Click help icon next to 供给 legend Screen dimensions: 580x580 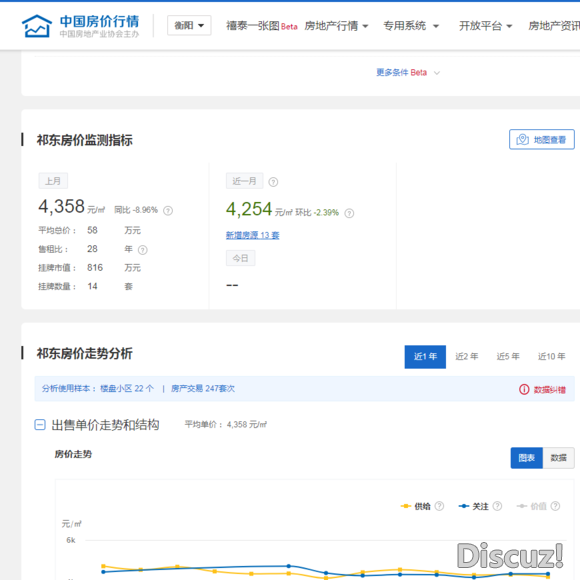(x=439, y=506)
